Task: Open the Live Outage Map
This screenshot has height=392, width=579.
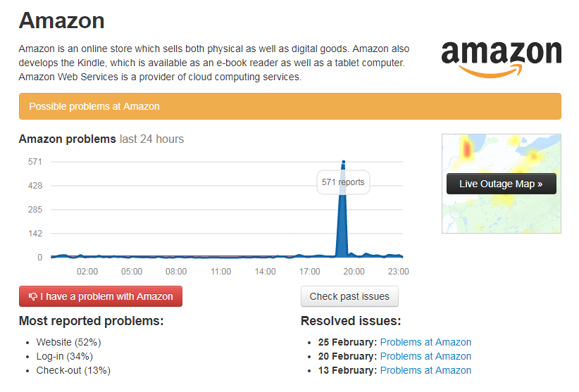Action: 501,184
